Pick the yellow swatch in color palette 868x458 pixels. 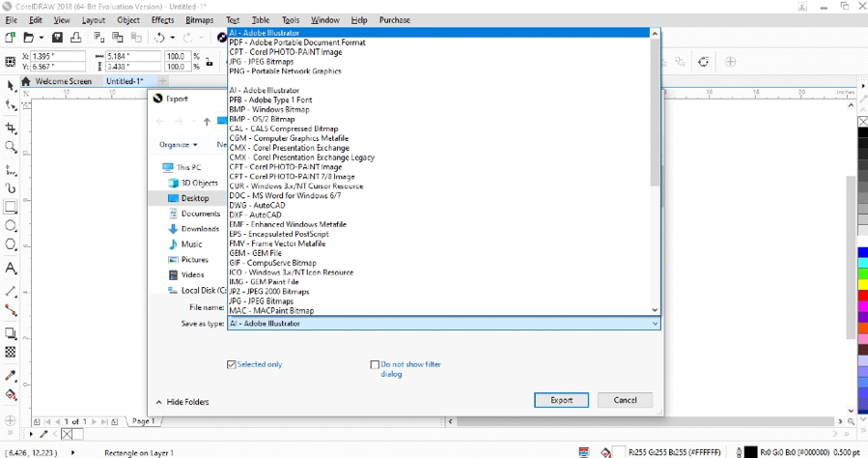(x=862, y=285)
